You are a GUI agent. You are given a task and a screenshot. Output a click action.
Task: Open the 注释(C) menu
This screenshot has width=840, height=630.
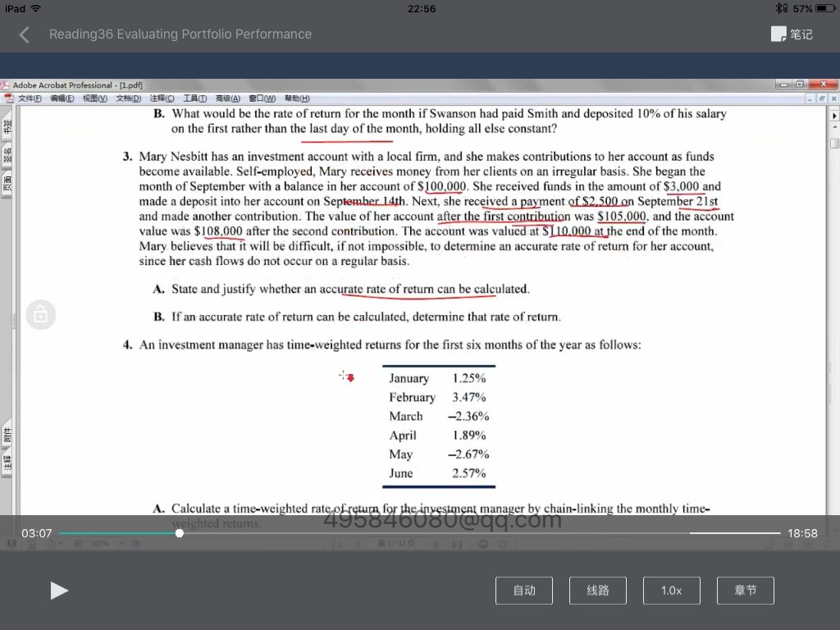tap(162, 98)
